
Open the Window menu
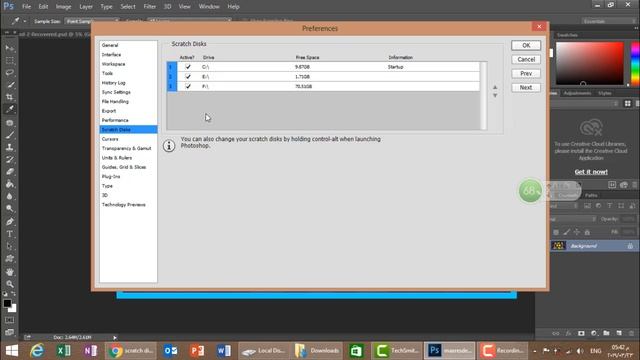209,7
